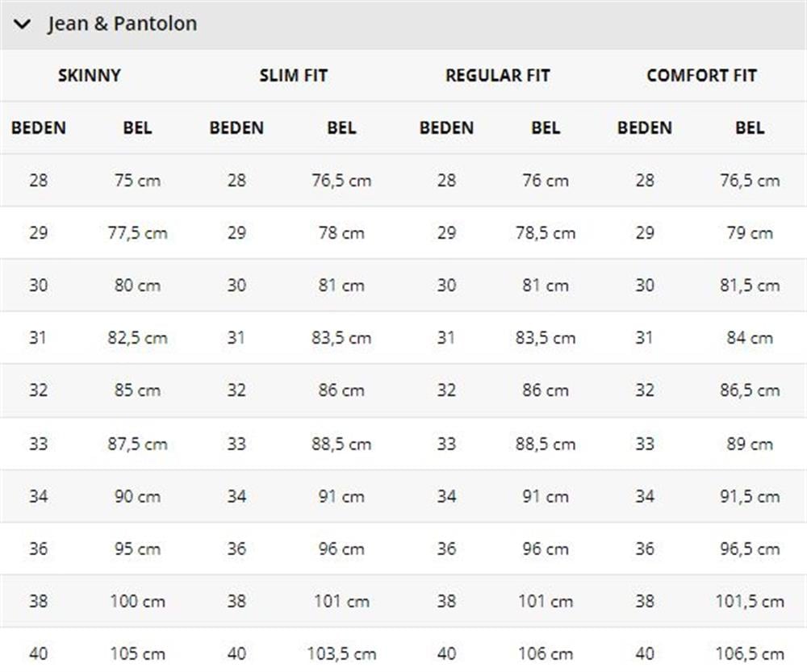The width and height of the screenshot is (807, 672).
Task: Click the 106 cm regular fit value
Action: point(546,654)
